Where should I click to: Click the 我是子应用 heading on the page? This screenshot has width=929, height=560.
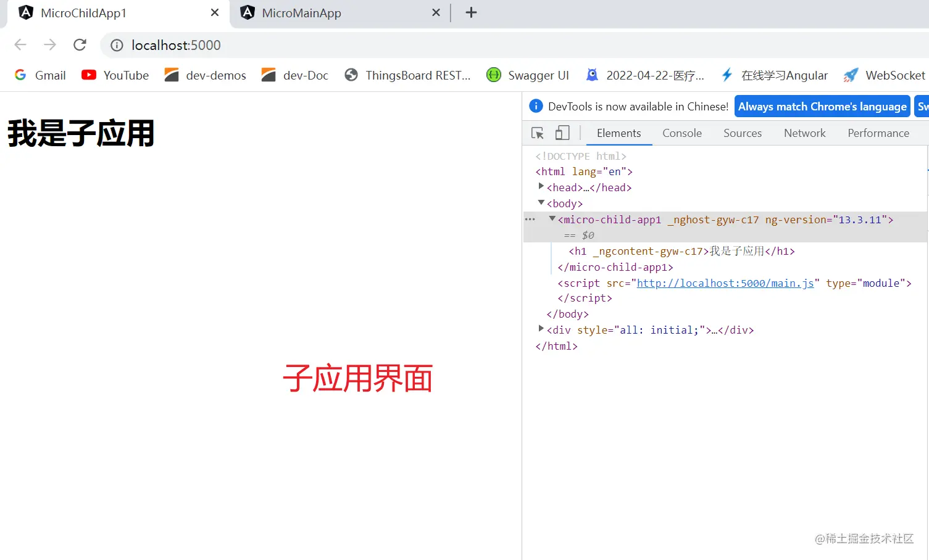[x=81, y=133]
